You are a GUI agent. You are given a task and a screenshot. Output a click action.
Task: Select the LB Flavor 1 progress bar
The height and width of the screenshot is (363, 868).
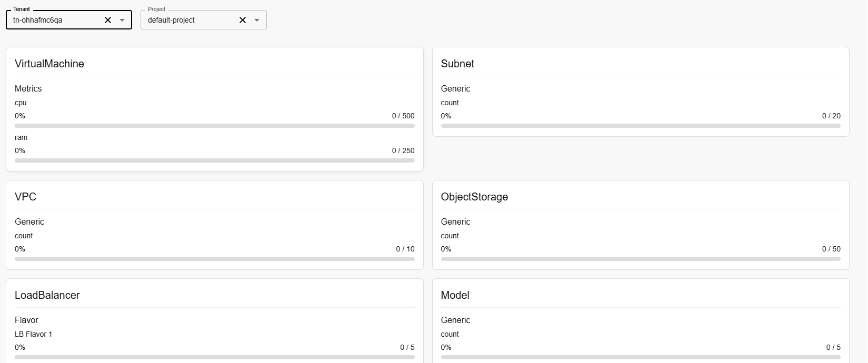(214, 357)
